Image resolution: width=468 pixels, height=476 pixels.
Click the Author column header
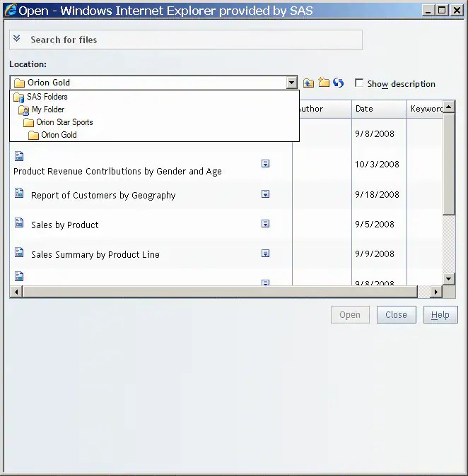click(x=325, y=109)
